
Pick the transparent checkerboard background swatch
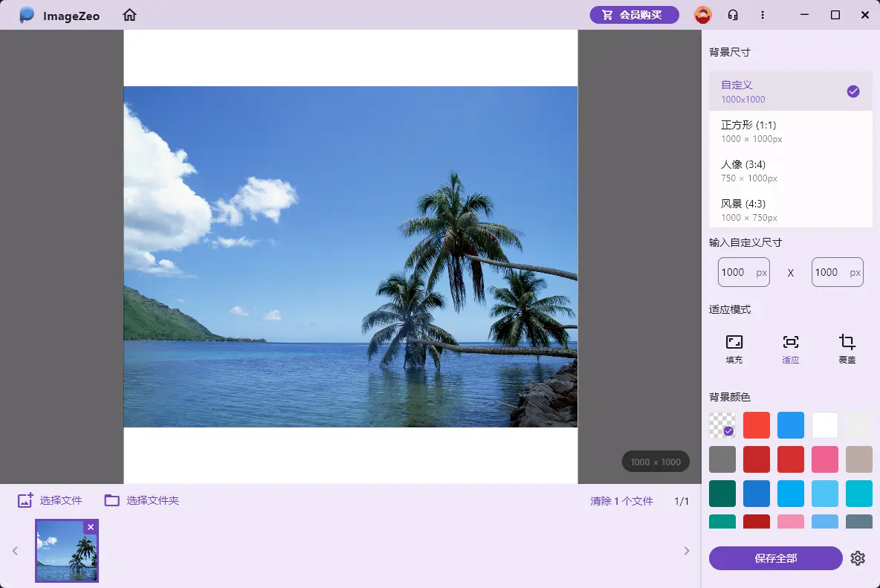722,425
